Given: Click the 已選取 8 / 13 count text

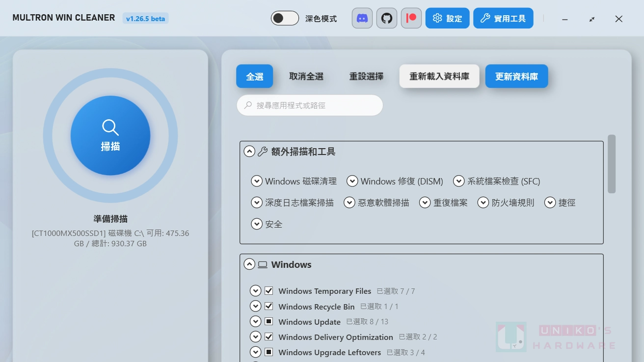Looking at the screenshot, I should [x=367, y=322].
